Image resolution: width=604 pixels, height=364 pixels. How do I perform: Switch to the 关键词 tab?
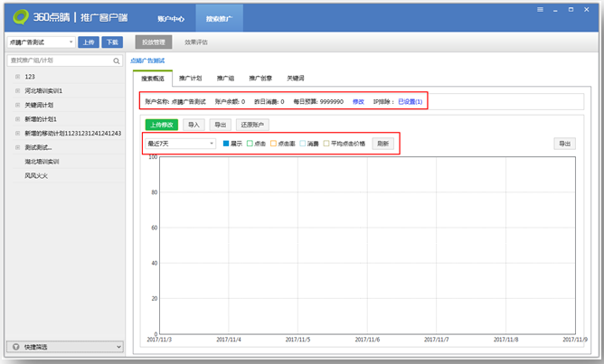[297, 79]
